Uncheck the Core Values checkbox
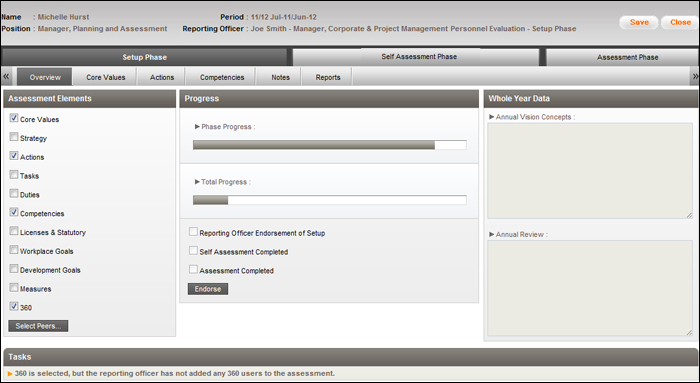The width and height of the screenshot is (700, 383). point(14,118)
